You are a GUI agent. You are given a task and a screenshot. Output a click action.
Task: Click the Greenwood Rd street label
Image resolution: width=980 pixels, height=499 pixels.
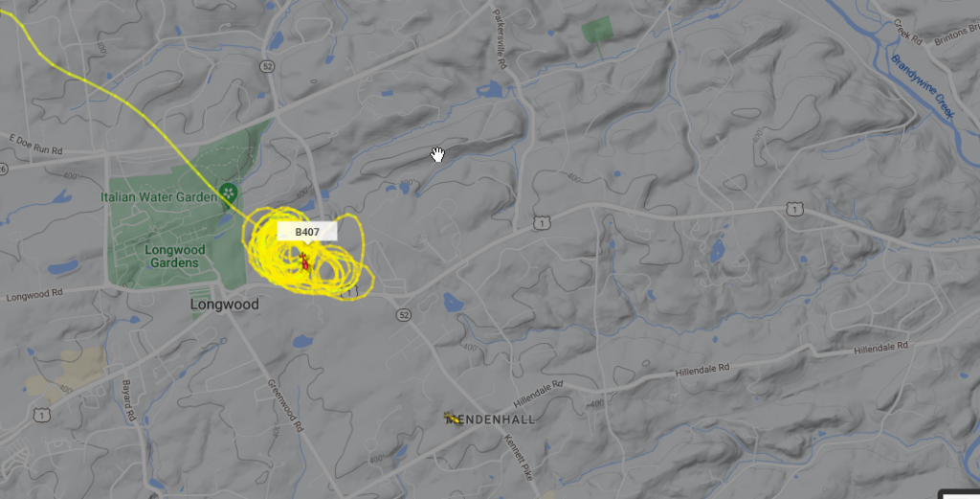coord(285,405)
